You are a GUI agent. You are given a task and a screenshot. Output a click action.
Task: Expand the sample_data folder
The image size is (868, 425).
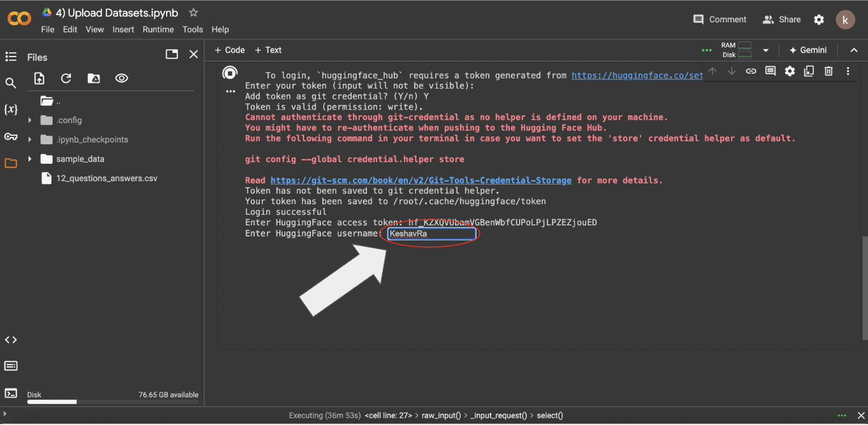[30, 159]
